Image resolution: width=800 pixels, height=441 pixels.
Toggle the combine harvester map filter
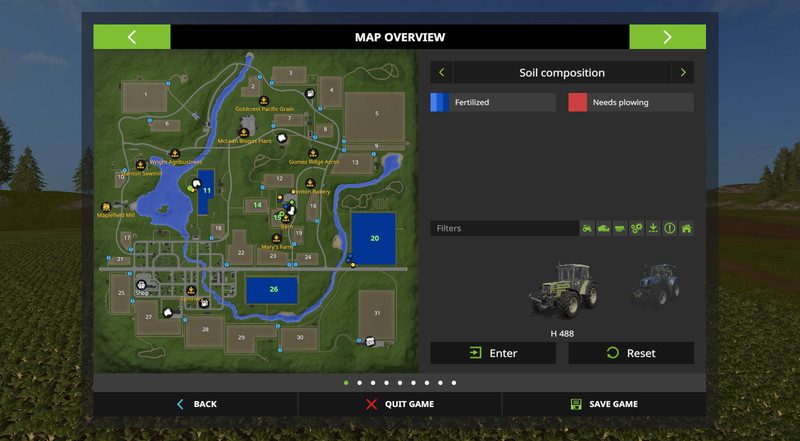point(603,228)
